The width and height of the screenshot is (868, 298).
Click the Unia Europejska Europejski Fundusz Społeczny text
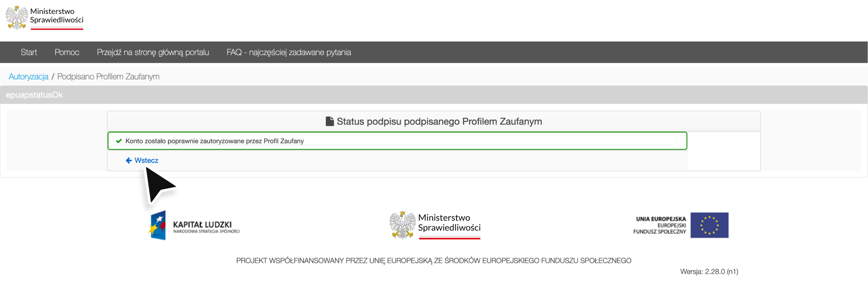[660, 225]
